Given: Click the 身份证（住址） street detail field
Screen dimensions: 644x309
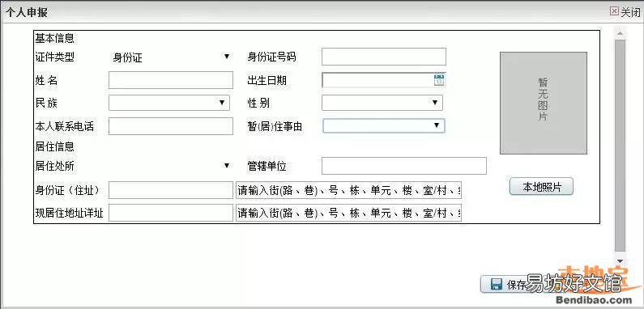Looking at the screenshot, I should pos(348,190).
